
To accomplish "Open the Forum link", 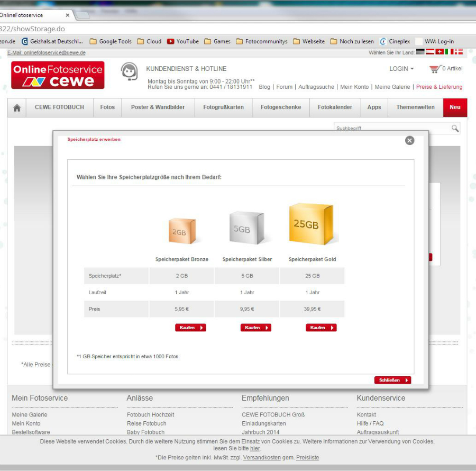I will (x=284, y=87).
